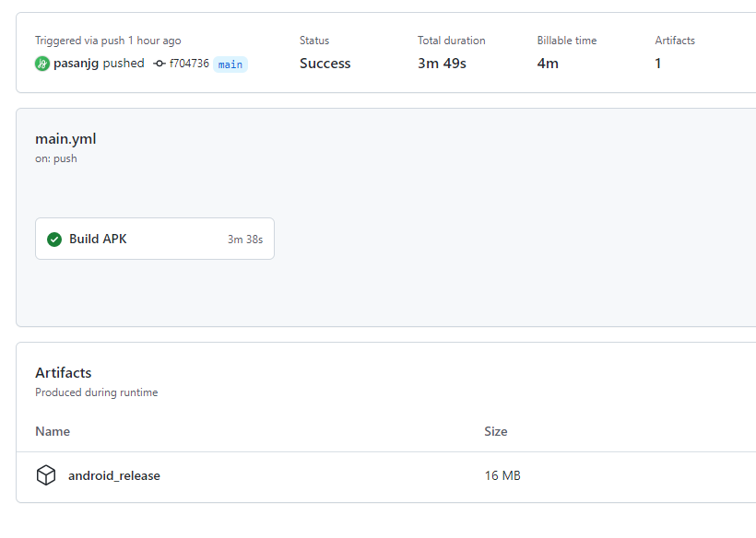Open the pasanjg profile link
The width and height of the screenshot is (756, 538).
[77, 64]
